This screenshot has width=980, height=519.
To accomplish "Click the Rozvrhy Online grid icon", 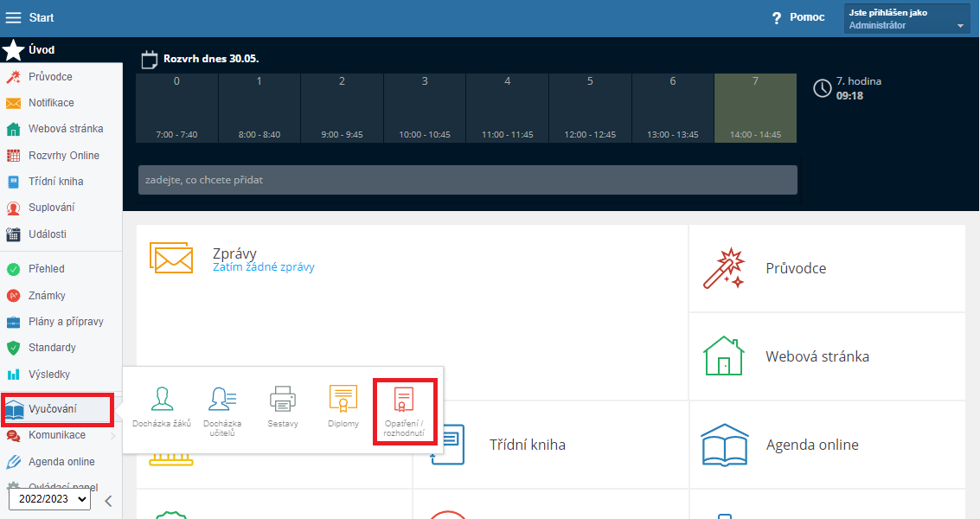I will click(13, 156).
